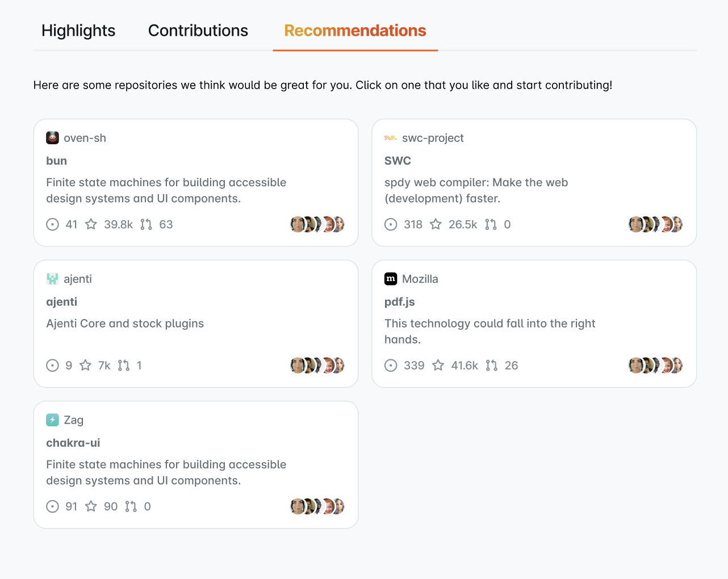Click the issue icon on the bun card
The height and width of the screenshot is (579, 728).
pos(52,224)
